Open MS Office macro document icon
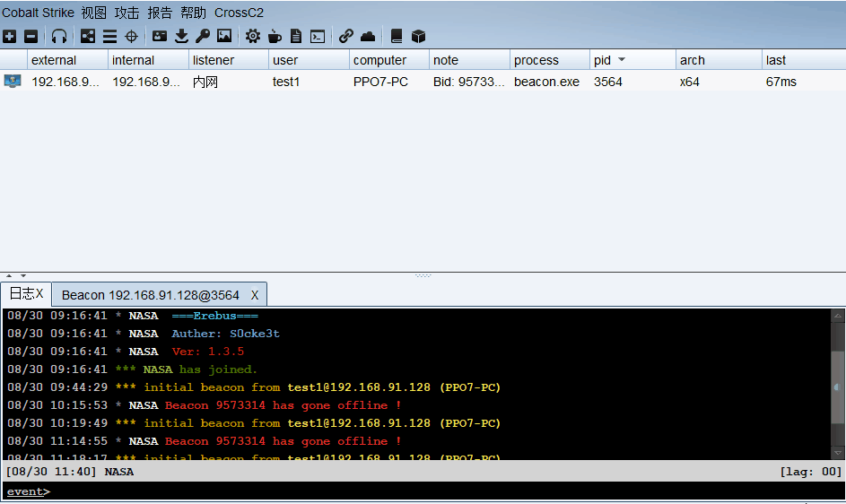846x504 pixels. click(x=296, y=36)
